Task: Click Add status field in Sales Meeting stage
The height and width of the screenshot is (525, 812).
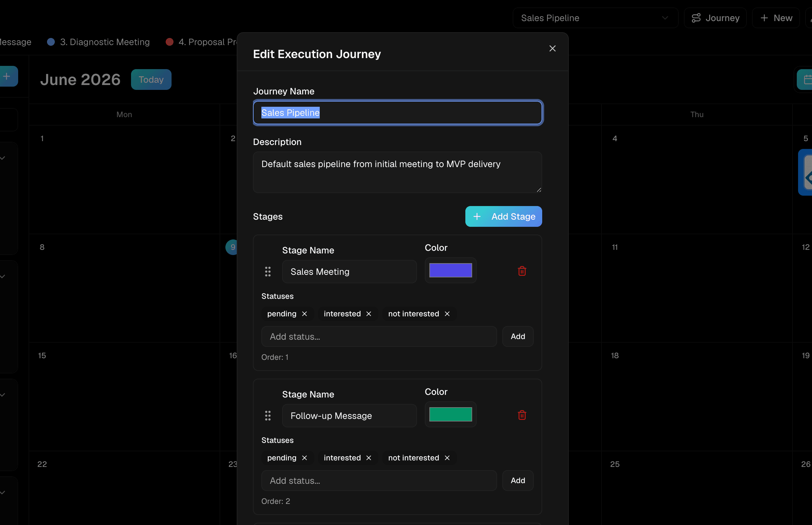Action: 379,336
